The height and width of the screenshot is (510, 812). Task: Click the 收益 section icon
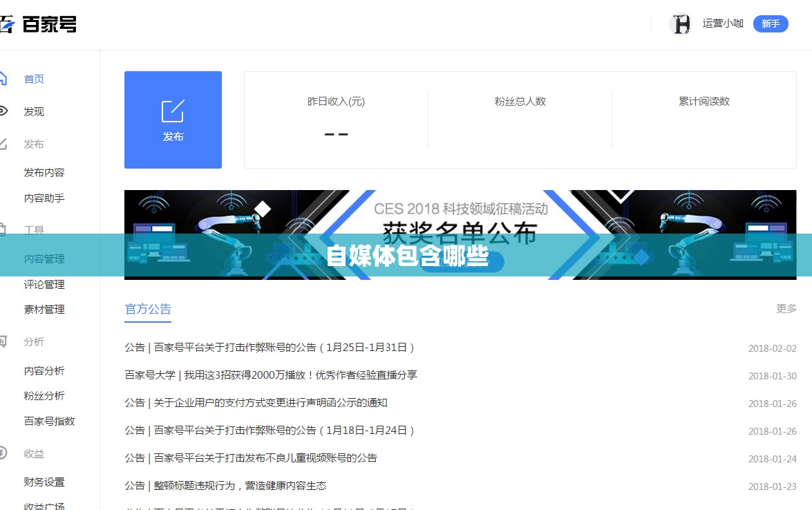pos(3,453)
